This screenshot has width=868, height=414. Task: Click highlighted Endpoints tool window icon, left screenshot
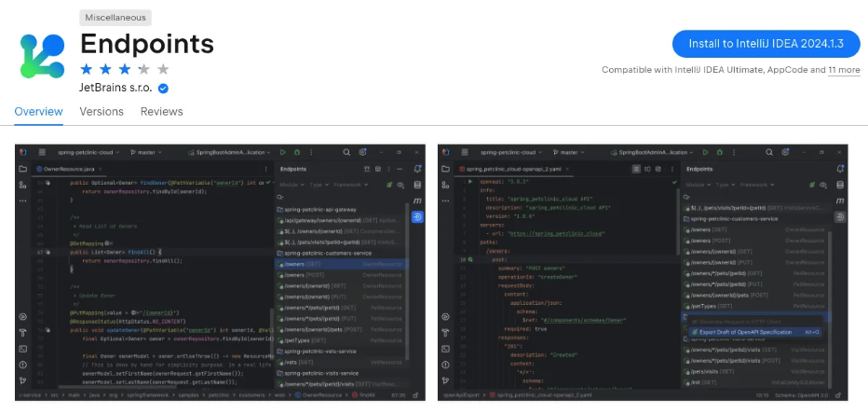pyautogui.click(x=417, y=216)
